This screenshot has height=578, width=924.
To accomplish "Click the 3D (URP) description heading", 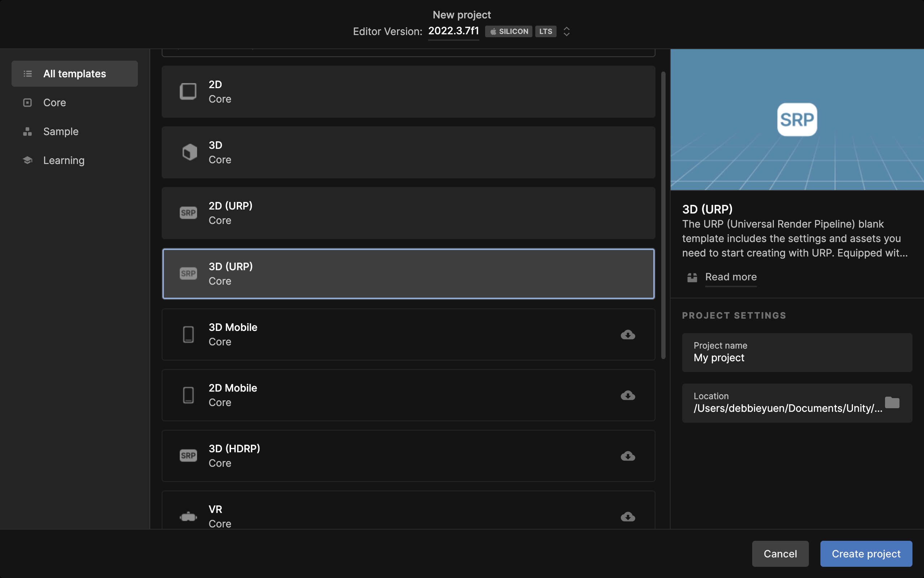I will (x=707, y=209).
